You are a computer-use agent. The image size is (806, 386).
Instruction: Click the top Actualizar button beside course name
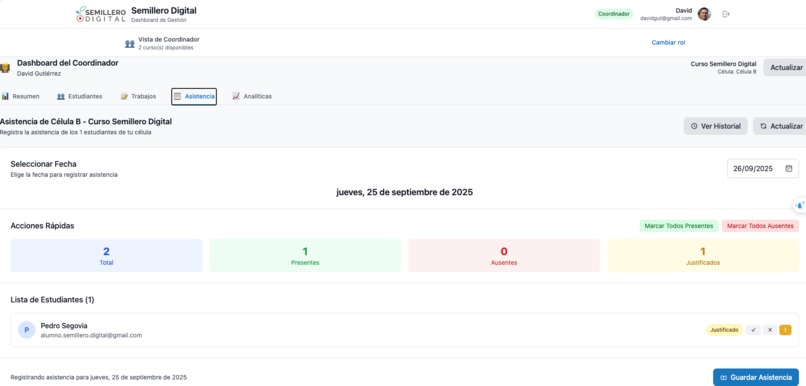tap(785, 67)
